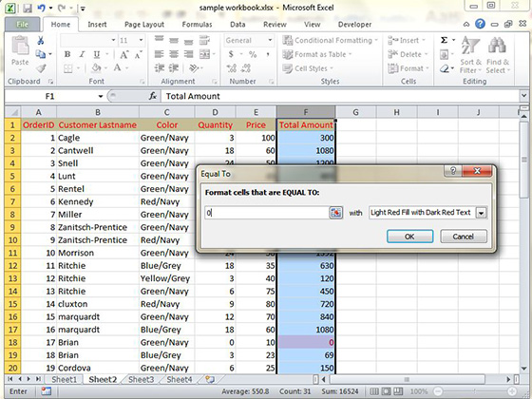Click the Save icon in quick access toolbar
This screenshot has height=399, width=532.
(28, 8)
